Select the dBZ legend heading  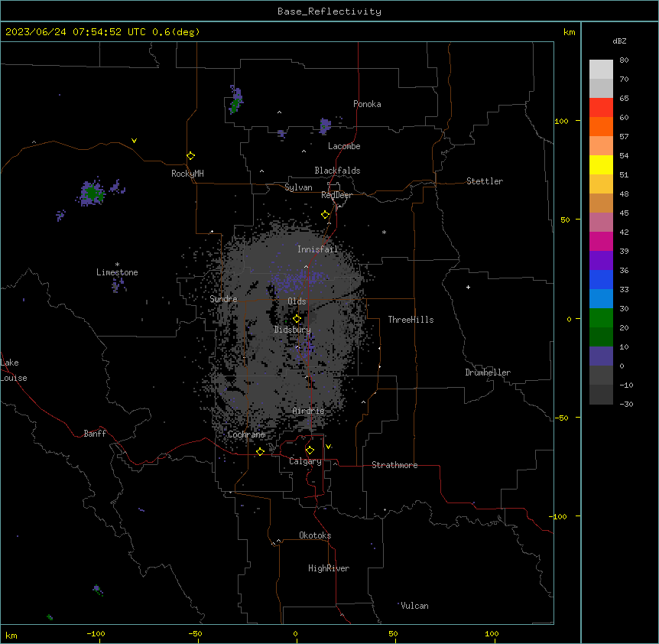tap(619, 41)
